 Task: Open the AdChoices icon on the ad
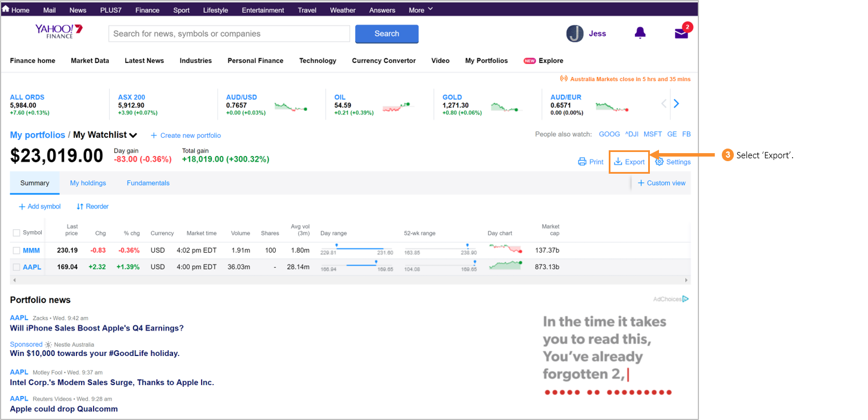[x=685, y=298]
